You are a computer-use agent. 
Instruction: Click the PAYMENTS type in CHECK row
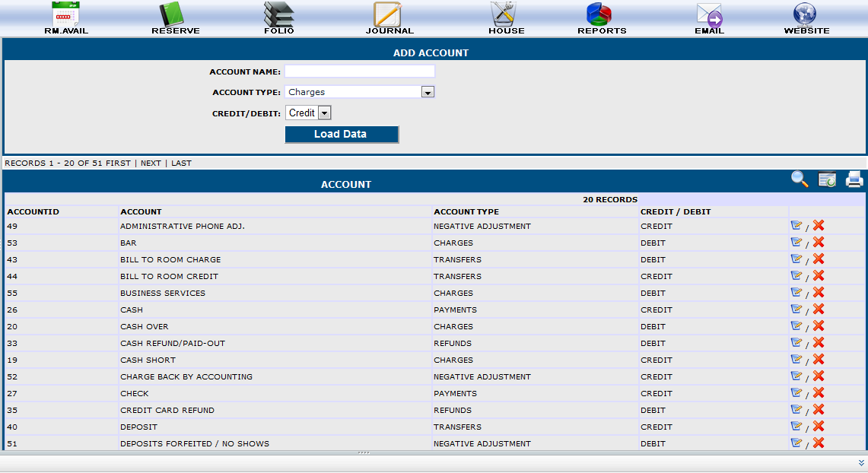455,394
